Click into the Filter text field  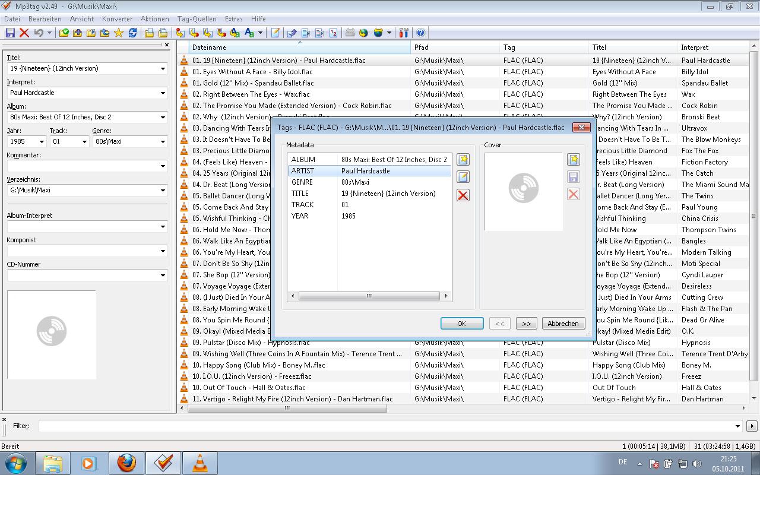(386, 426)
